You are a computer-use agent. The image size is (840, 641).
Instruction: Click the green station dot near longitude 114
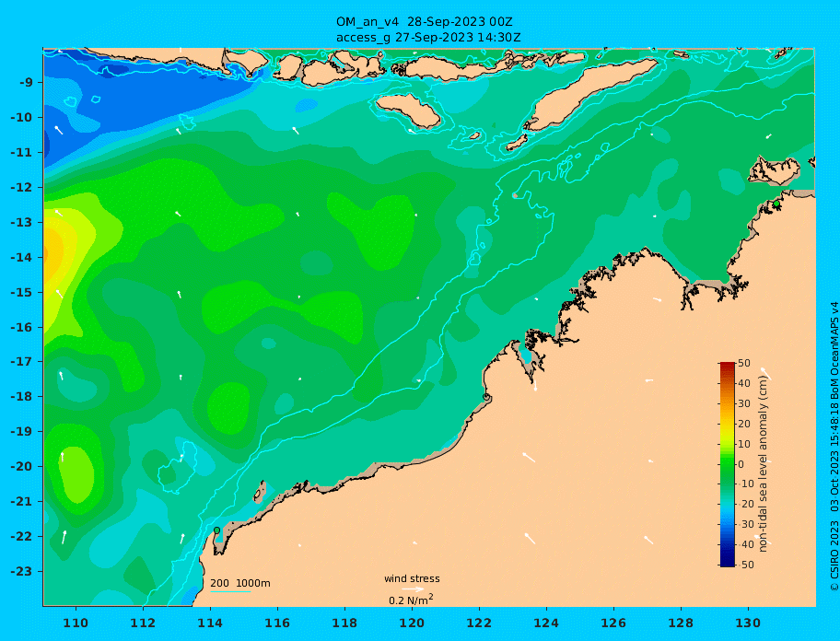coord(216,530)
